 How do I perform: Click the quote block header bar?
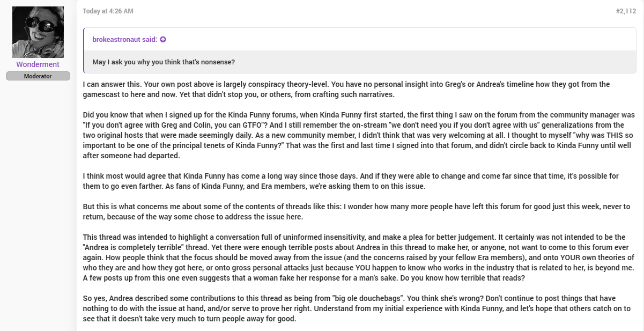[360, 40]
